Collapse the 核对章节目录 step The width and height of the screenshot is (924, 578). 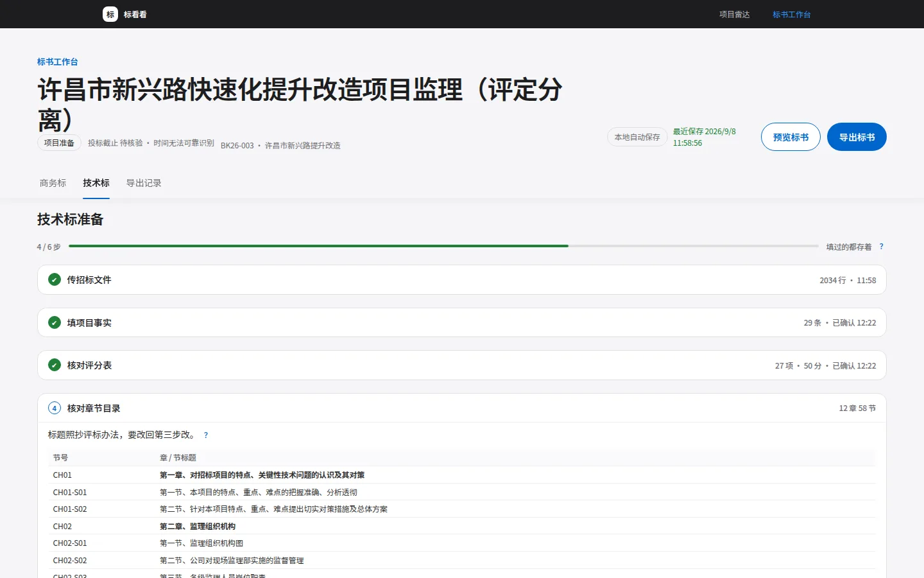[462, 408]
